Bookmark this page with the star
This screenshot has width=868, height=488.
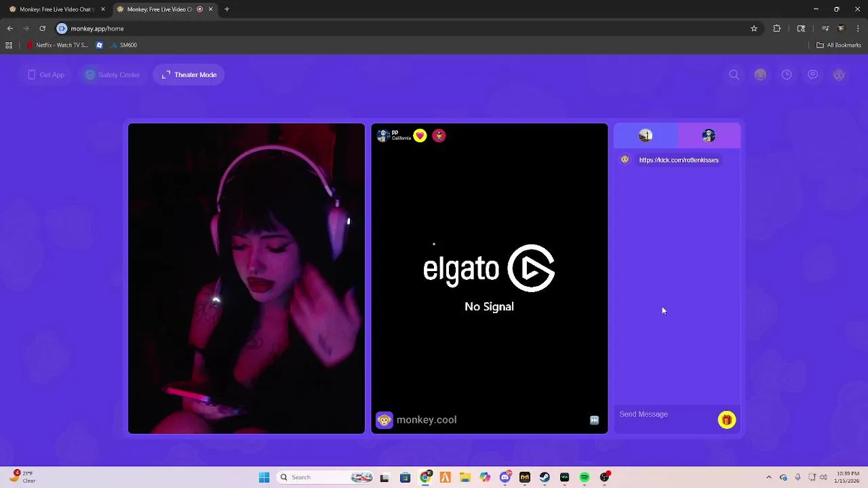(x=753, y=28)
